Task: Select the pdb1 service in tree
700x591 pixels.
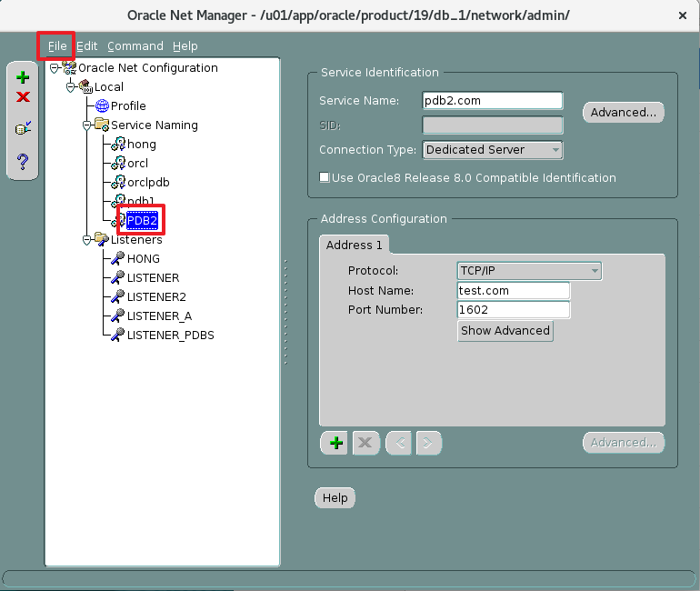Action: pos(141,201)
